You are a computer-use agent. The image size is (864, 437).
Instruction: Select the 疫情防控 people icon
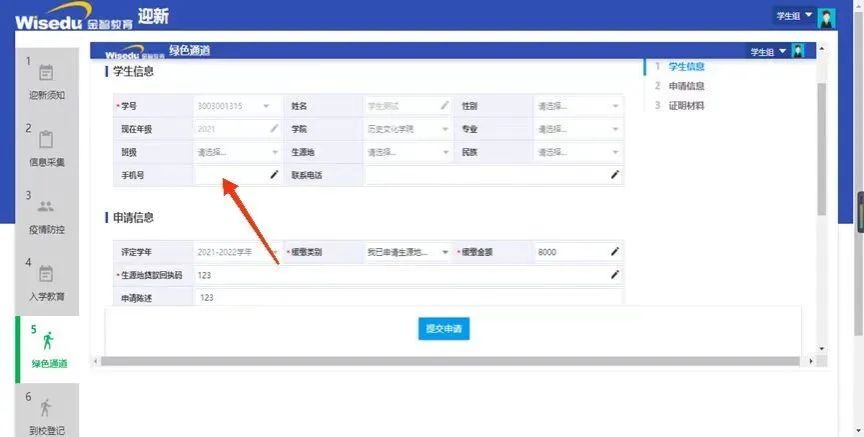(46, 207)
